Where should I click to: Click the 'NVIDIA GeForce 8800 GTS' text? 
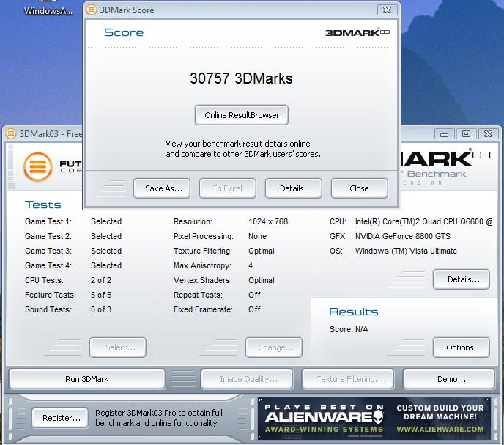[x=403, y=236]
